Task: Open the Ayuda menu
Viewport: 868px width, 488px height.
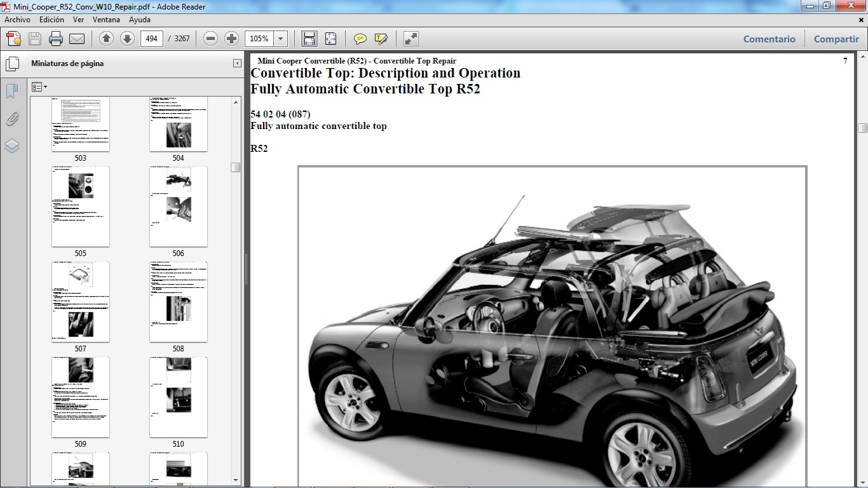Action: pos(140,20)
